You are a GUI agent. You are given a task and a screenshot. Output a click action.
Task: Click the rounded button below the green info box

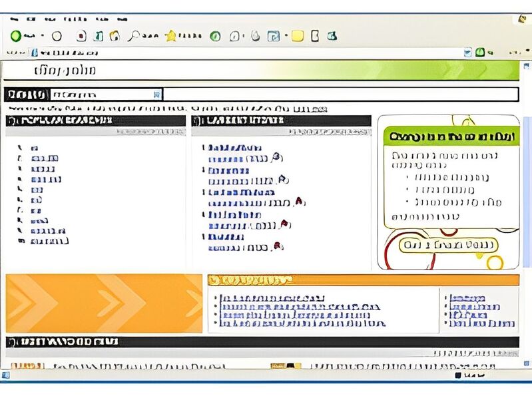[x=448, y=245]
